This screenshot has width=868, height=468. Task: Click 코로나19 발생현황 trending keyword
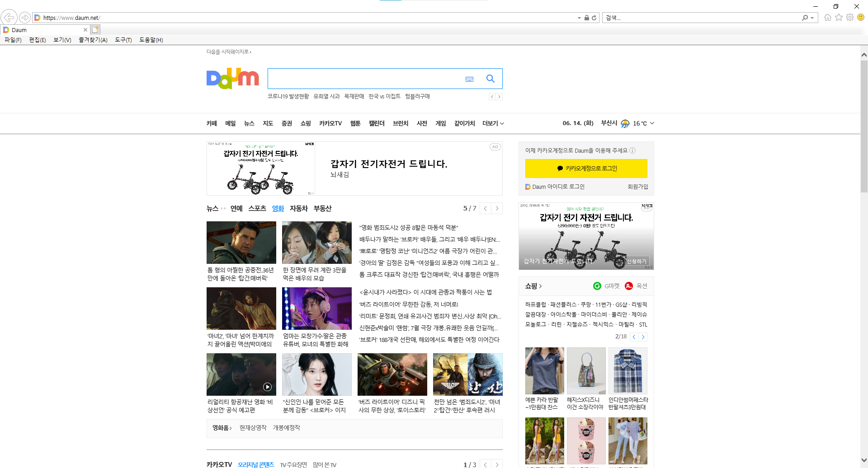tap(288, 97)
